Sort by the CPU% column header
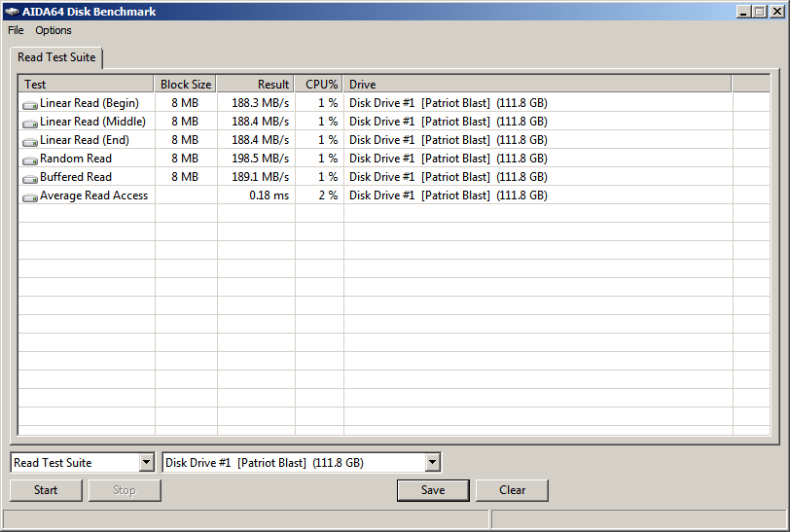This screenshot has height=532, width=790. 318,85
